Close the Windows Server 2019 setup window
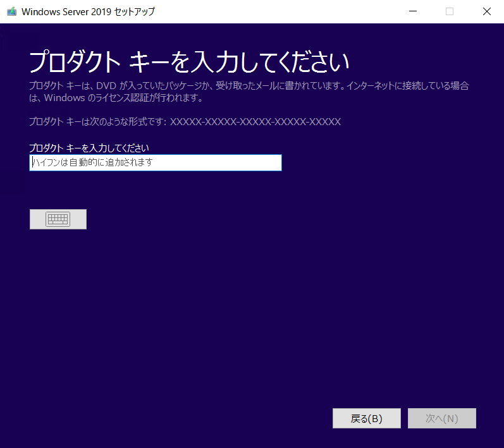The width and height of the screenshot is (504, 448). [x=487, y=11]
